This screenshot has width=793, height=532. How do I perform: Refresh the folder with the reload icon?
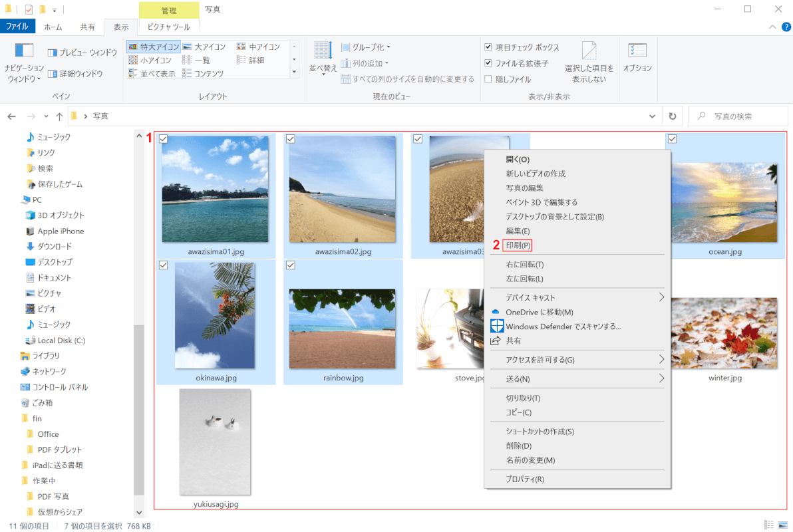[x=672, y=116]
